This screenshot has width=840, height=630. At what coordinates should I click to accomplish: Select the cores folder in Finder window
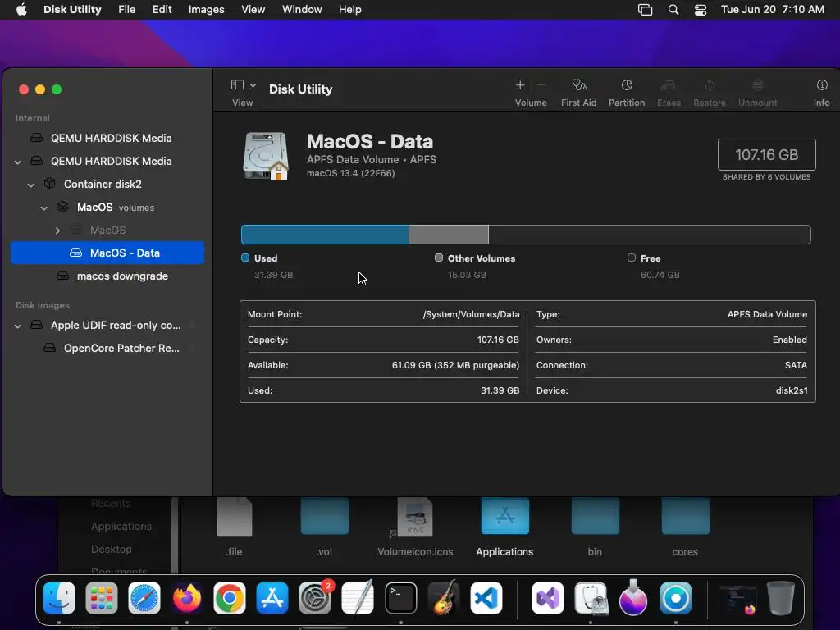[685, 516]
